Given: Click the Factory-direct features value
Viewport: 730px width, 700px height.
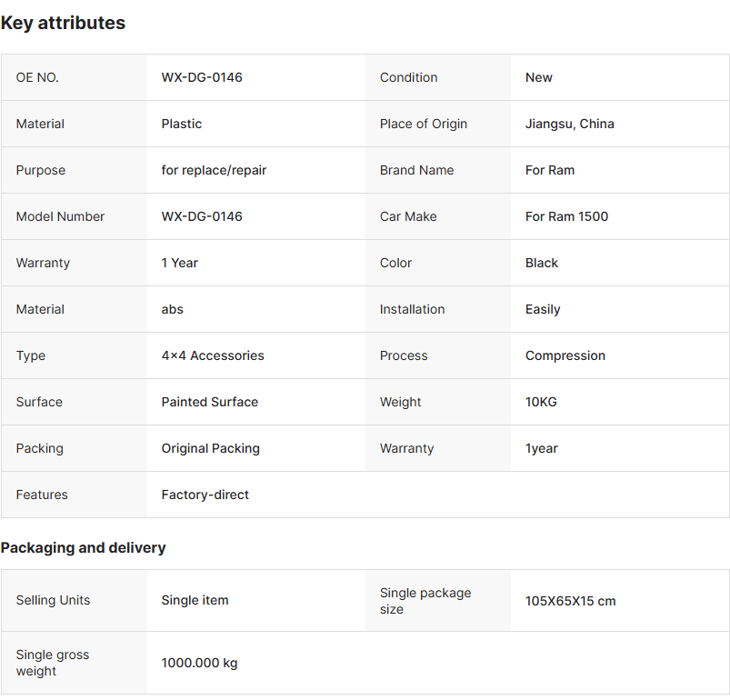Looking at the screenshot, I should (205, 495).
